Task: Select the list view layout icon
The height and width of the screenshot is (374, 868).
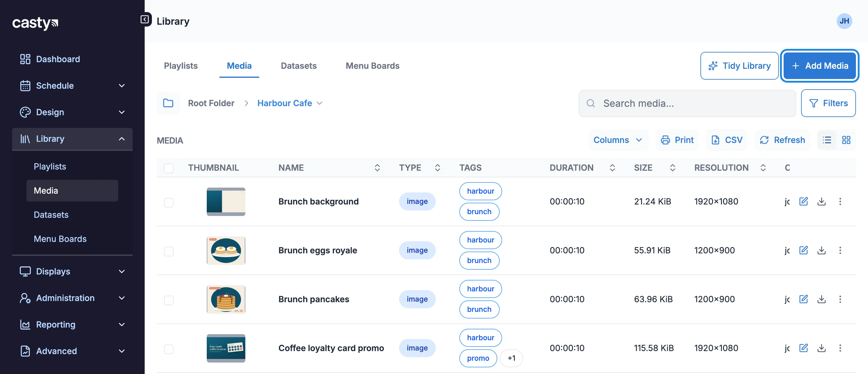Action: pyautogui.click(x=827, y=140)
